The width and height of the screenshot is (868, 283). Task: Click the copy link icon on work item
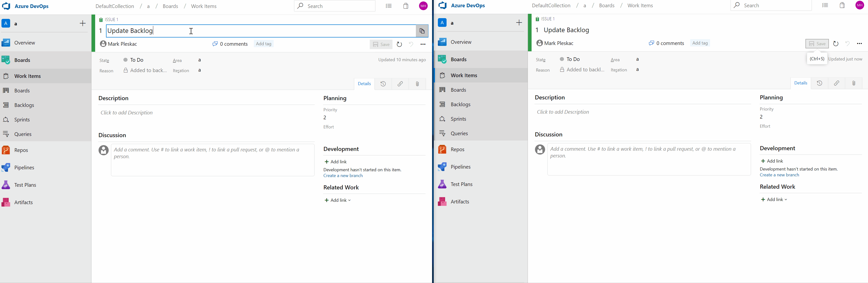[x=401, y=84]
